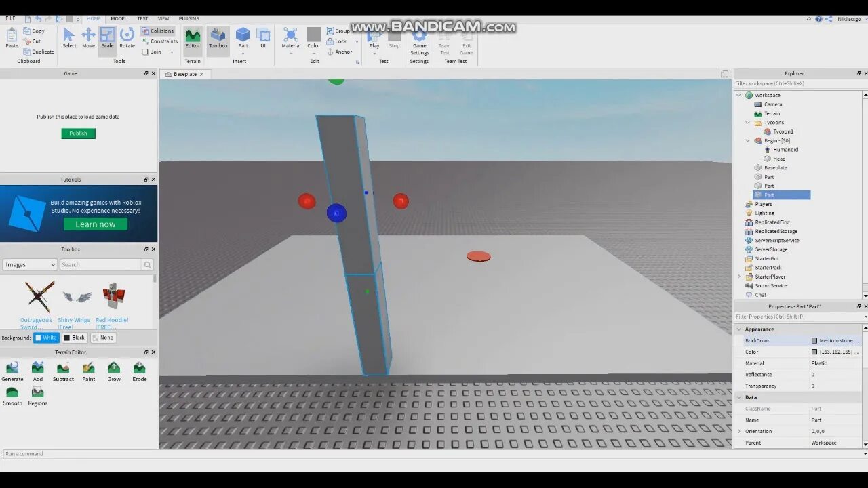This screenshot has height=488, width=868.
Task: Select the Paint terrain tool
Action: click(x=89, y=371)
